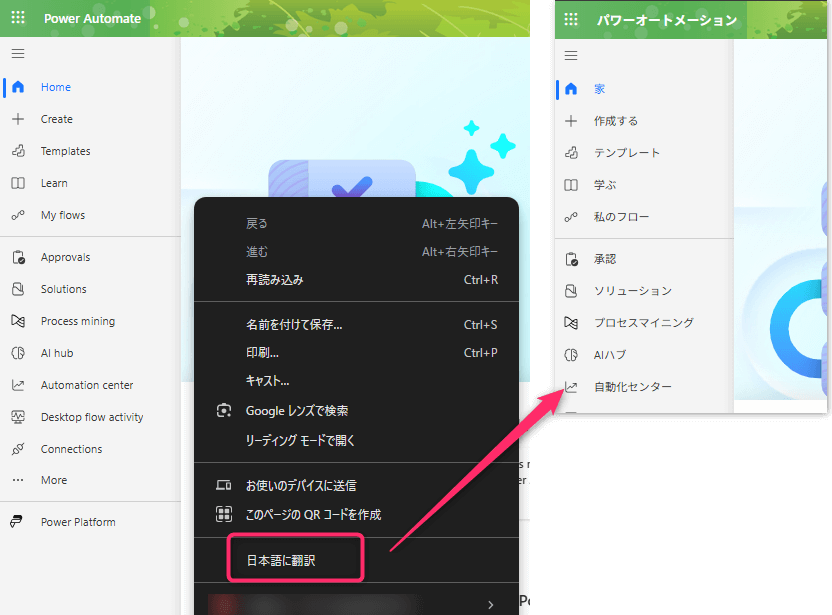Click the QR コード icon in context menu
Screen dimensions: 832x615
[x=223, y=514]
